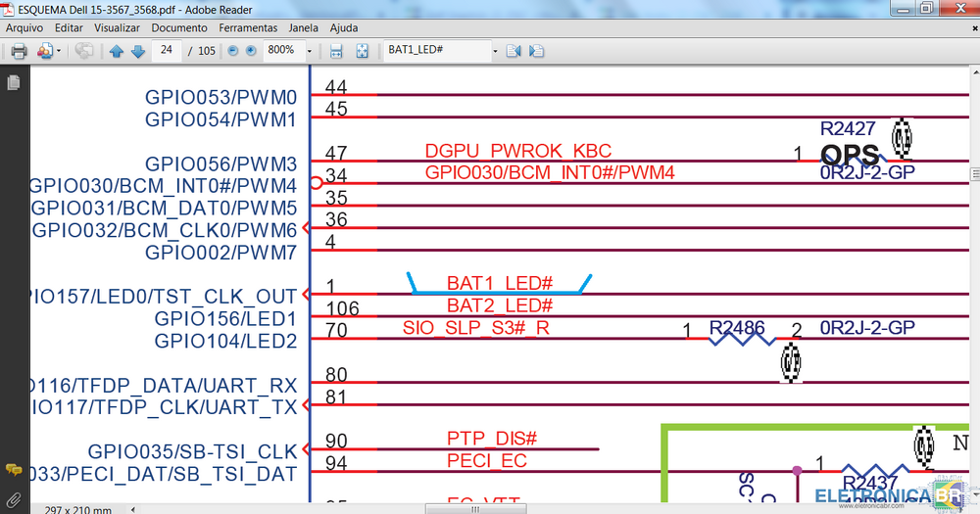The image size is (980, 514).
Task: Open the share/email icon dropdown arrow
Action: coord(59,51)
